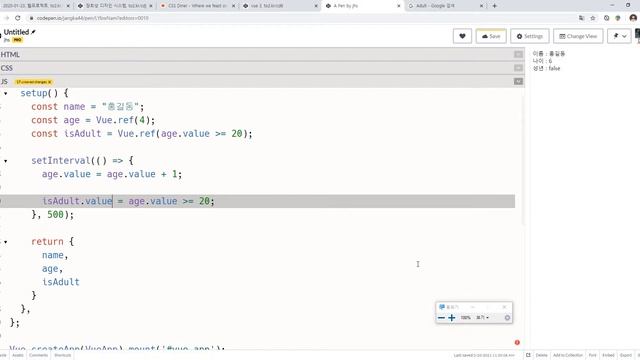The width and height of the screenshot is (640, 360).
Task: Fold the setInterval callback block
Action: pos(6,161)
